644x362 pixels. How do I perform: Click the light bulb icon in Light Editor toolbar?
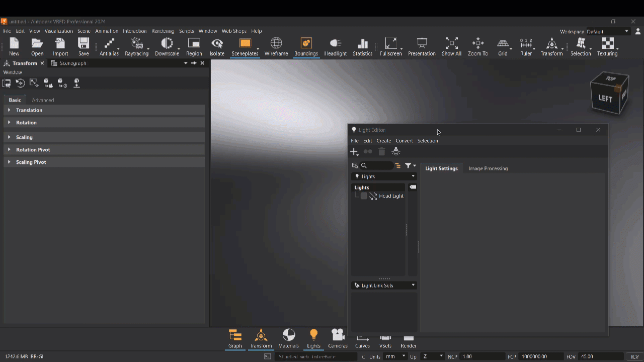(x=396, y=151)
